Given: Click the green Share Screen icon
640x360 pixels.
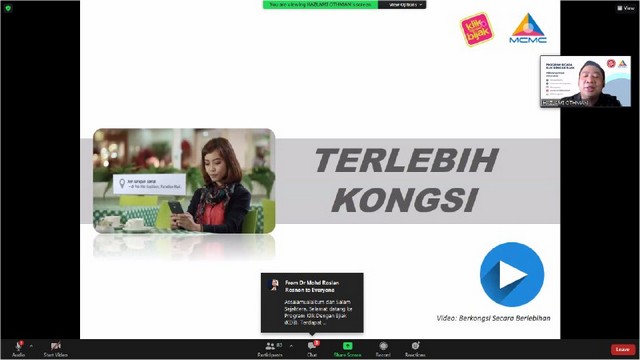Looking at the screenshot, I should pyautogui.click(x=347, y=346).
